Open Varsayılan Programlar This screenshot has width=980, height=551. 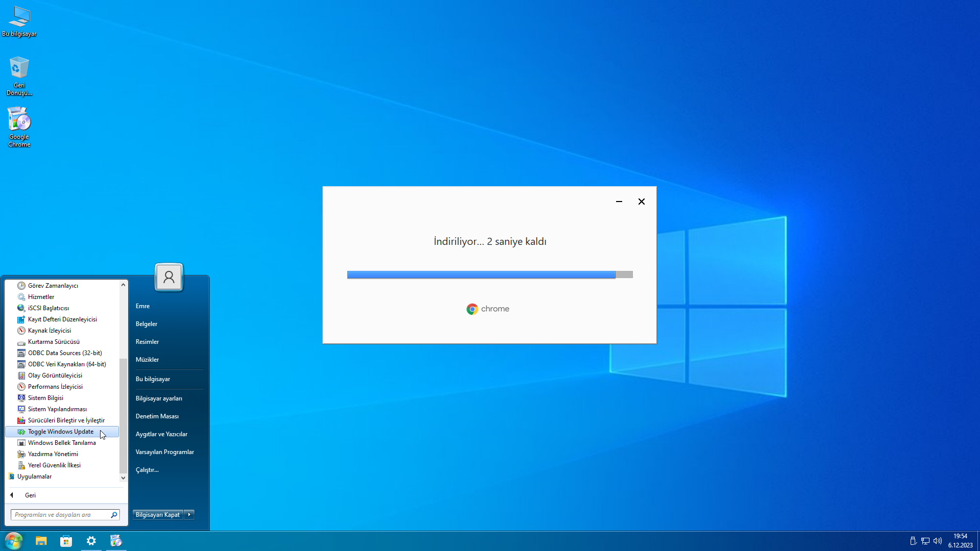coord(168,452)
